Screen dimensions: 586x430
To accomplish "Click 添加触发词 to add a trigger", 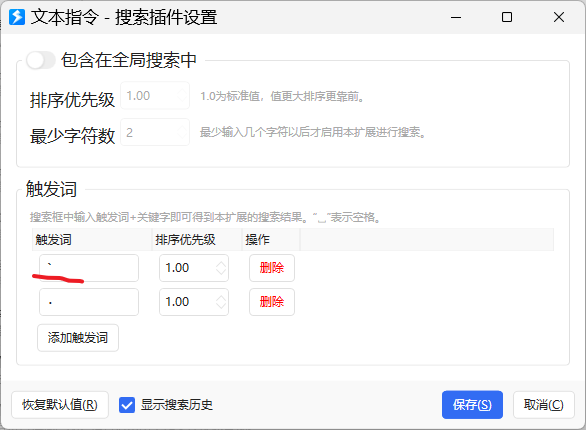I will 78,338.
